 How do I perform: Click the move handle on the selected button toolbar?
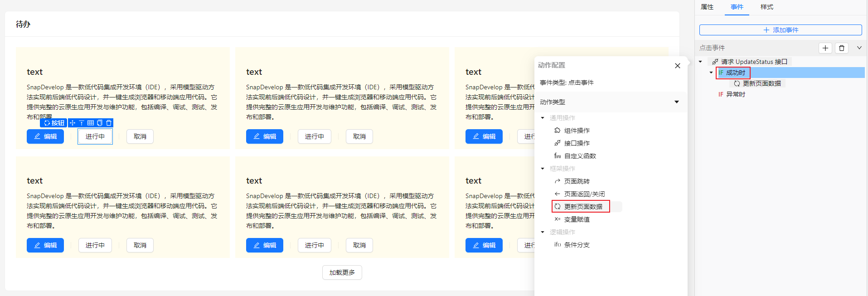tap(73, 123)
